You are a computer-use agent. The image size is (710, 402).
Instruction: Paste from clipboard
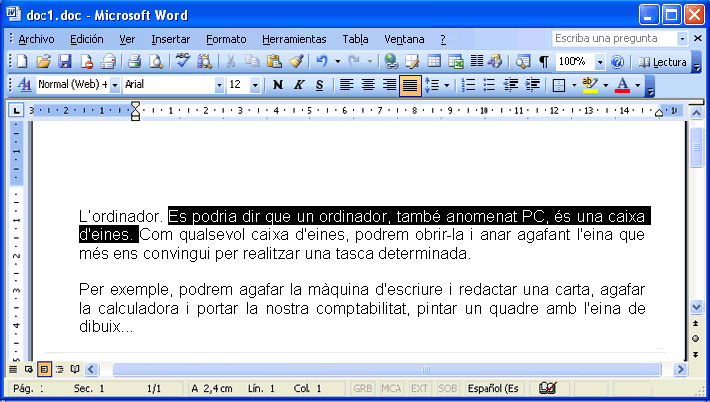(274, 62)
